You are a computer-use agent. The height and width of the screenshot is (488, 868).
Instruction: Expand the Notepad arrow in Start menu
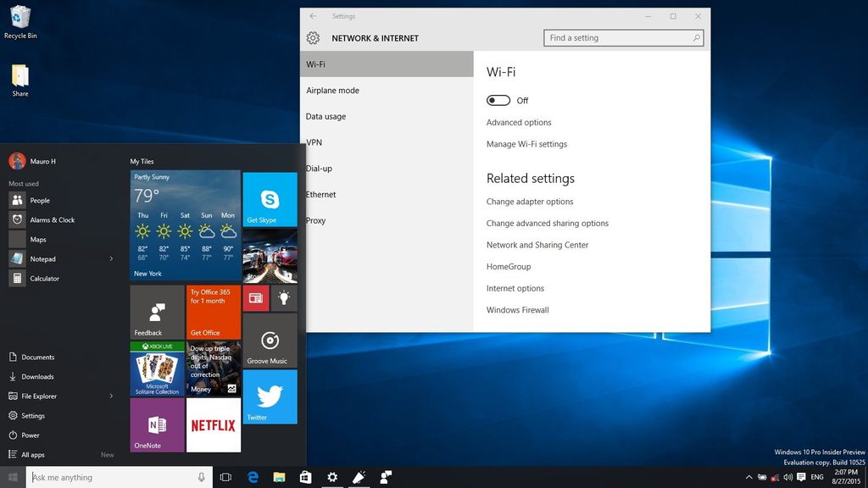111,258
